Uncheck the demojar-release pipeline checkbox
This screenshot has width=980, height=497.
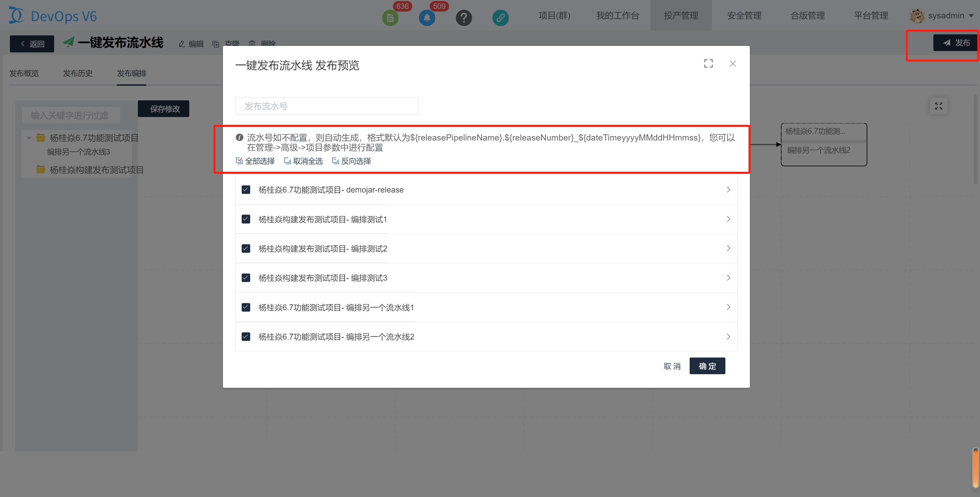pyautogui.click(x=246, y=189)
